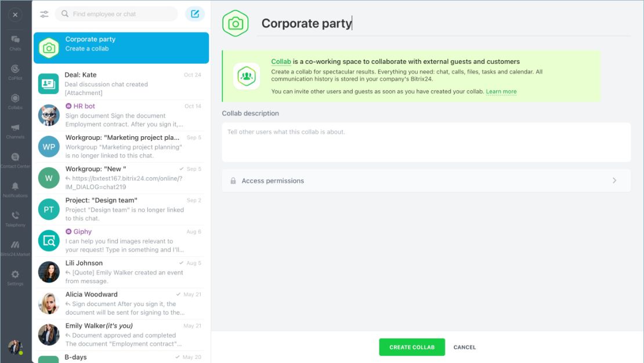Image resolution: width=644 pixels, height=363 pixels.
Task: Open Notifications bell in the sidebar
Action: click(15, 190)
